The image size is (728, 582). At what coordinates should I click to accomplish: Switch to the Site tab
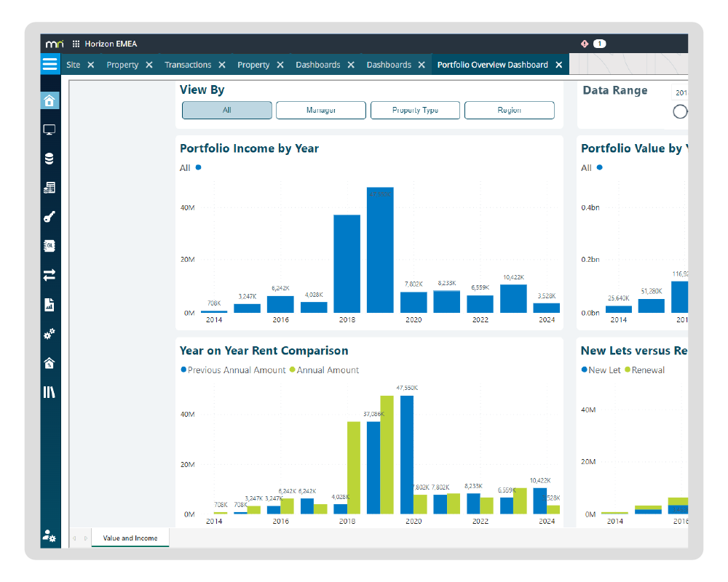(x=73, y=65)
